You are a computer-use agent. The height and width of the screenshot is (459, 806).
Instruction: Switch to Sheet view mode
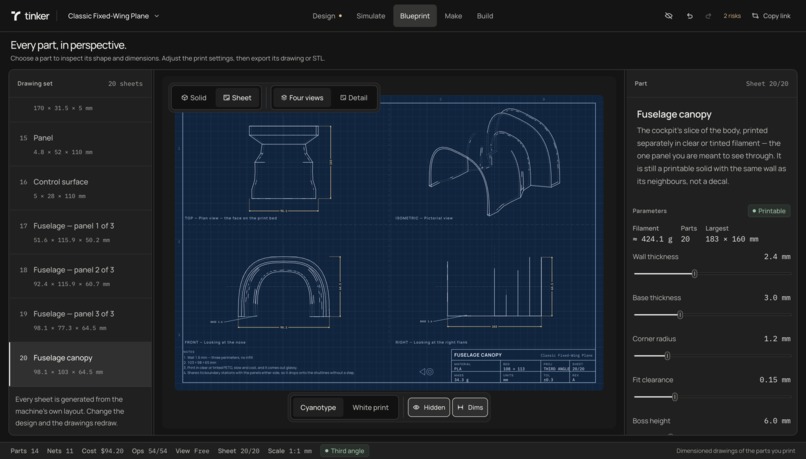(237, 98)
